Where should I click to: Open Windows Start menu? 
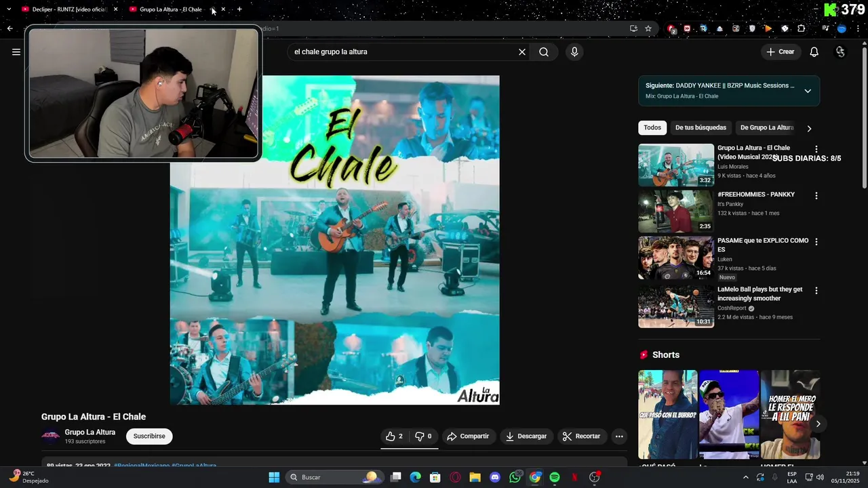point(274,477)
